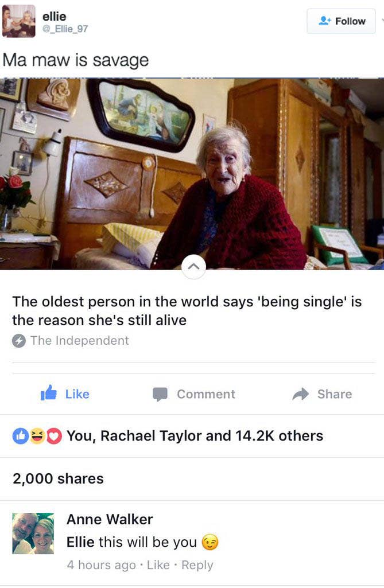Like Anne Walker's comment

[x=158, y=564]
